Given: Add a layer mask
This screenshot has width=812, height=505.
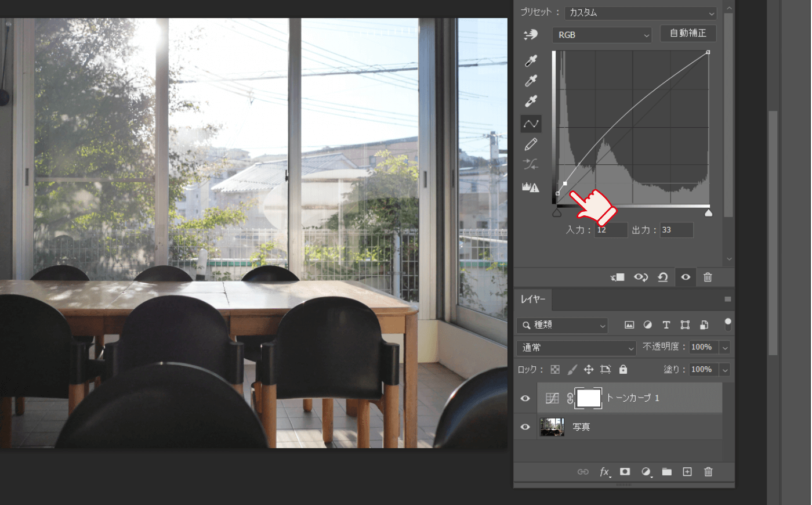Looking at the screenshot, I should 625,472.
